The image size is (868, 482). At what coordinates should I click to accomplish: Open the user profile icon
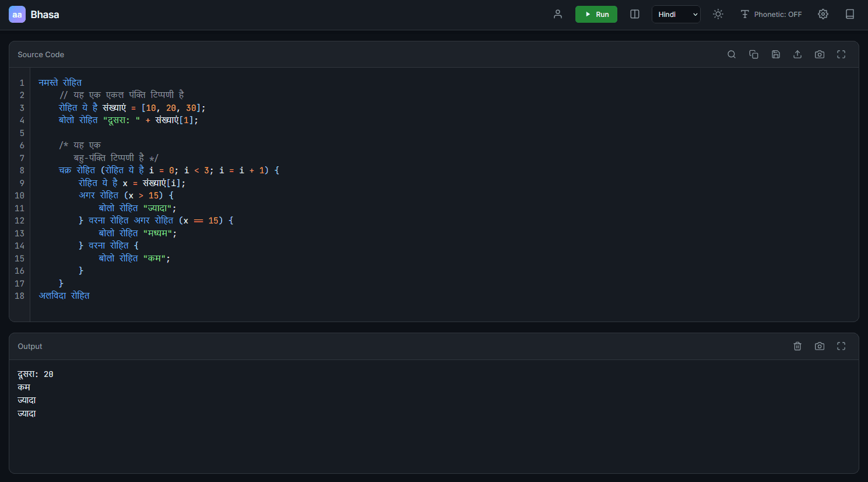click(557, 14)
